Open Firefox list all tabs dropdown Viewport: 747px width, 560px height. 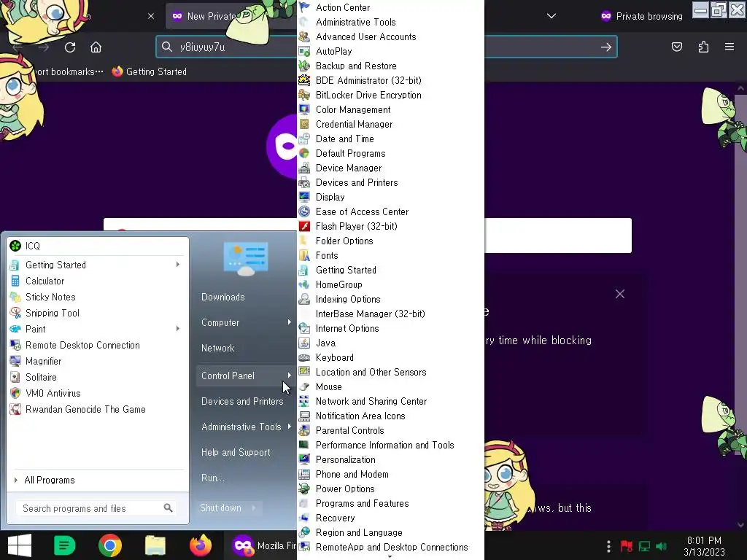coord(551,16)
